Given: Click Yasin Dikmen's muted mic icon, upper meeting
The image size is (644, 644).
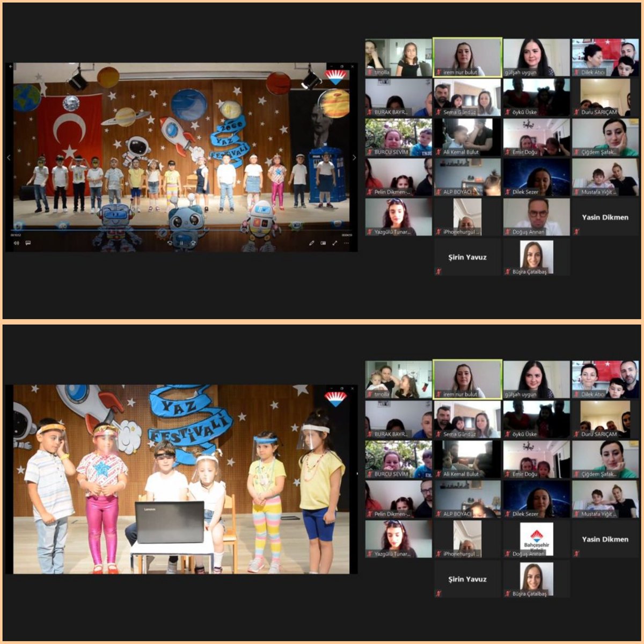Looking at the screenshot, I should pos(576,232).
